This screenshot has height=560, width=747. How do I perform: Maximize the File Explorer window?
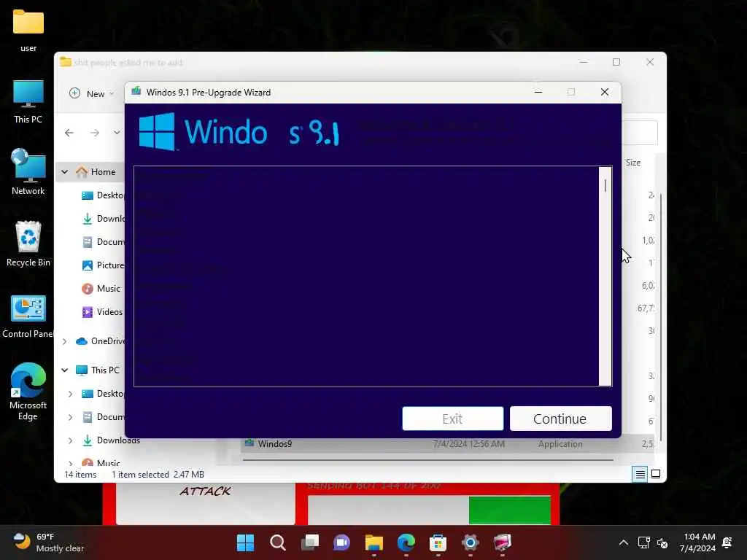click(x=616, y=62)
